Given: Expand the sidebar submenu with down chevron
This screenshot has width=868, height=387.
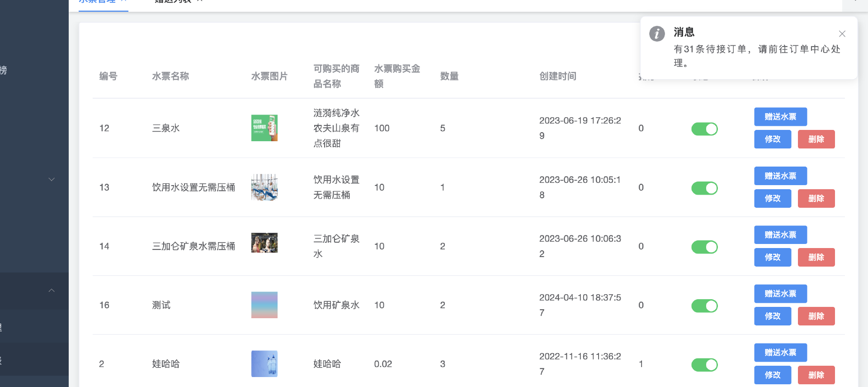Looking at the screenshot, I should pos(52,180).
